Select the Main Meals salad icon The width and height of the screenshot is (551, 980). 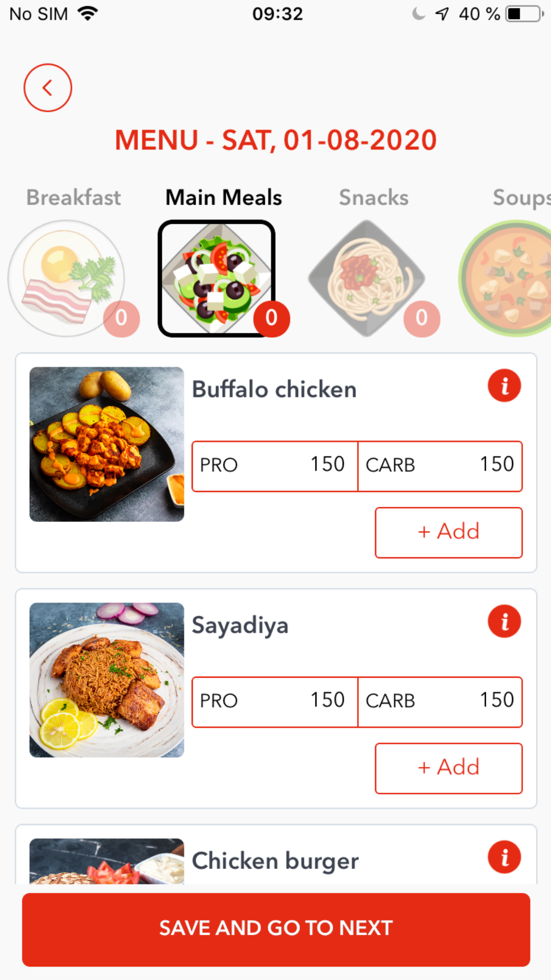tap(216, 278)
